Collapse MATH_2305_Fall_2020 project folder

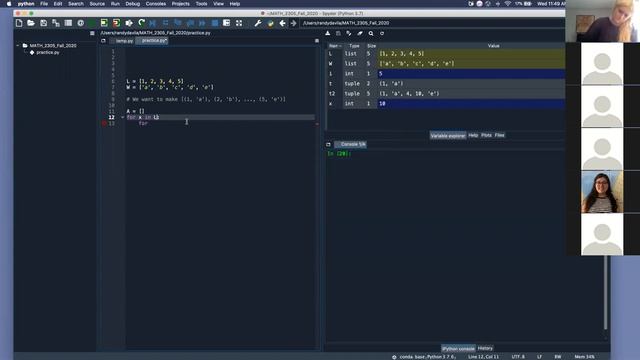[x=18, y=46]
